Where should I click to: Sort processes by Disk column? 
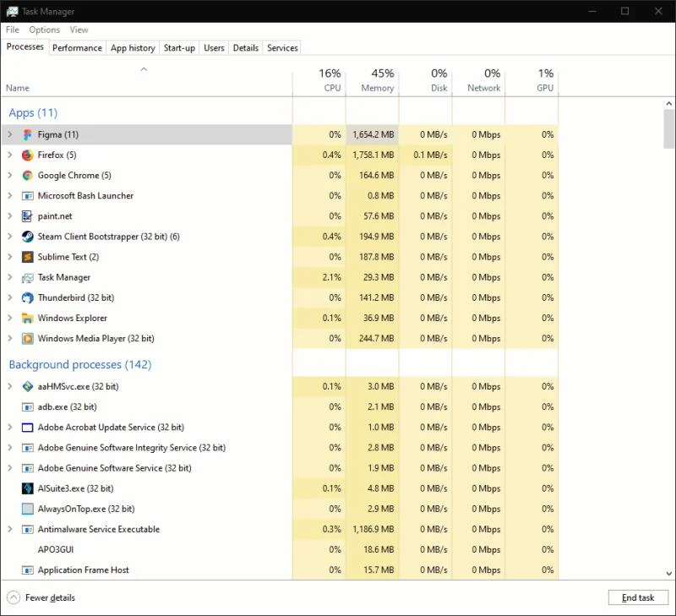426,80
